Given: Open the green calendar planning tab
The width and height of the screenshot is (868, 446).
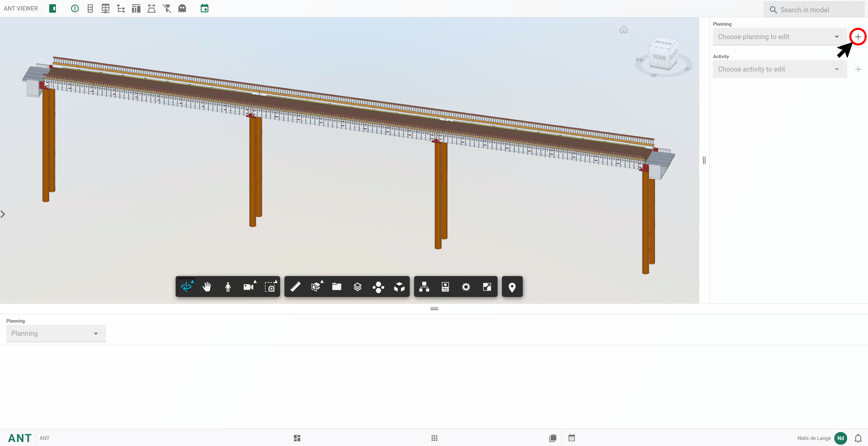Looking at the screenshot, I should click(x=204, y=8).
